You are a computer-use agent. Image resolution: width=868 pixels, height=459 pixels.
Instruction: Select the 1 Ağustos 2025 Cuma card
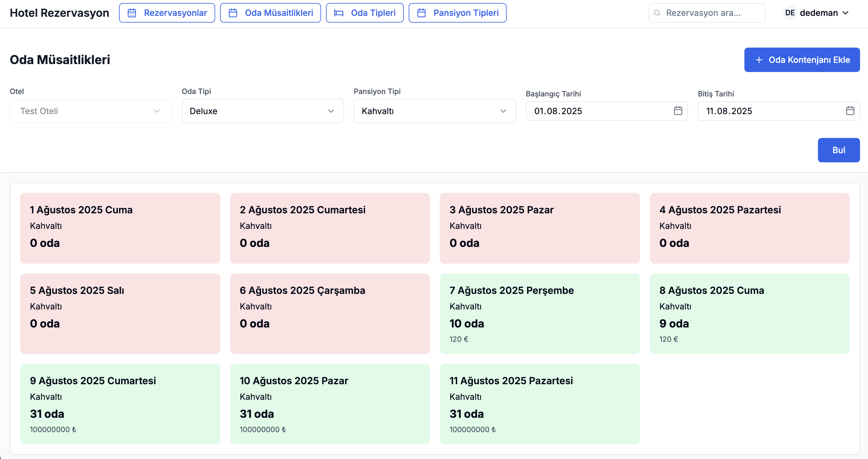(120, 228)
